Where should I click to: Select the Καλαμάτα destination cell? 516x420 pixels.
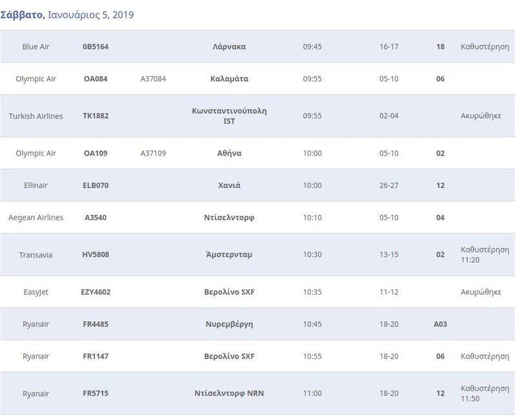coord(230,79)
